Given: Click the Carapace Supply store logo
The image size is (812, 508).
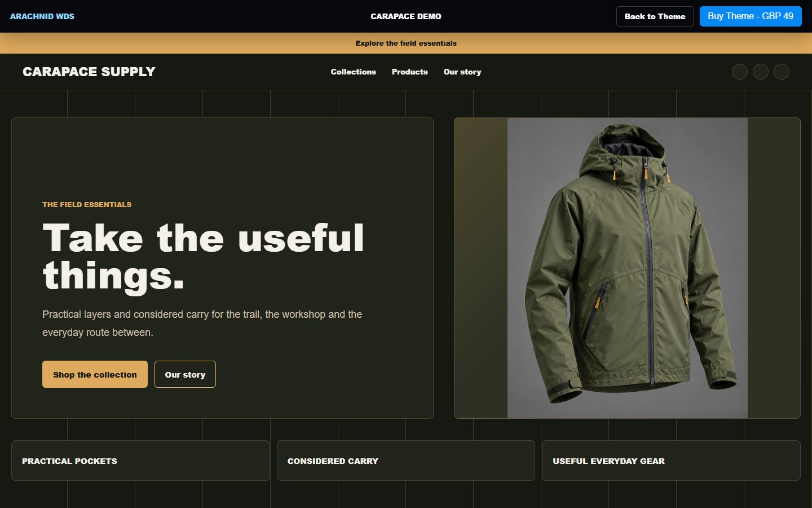Looking at the screenshot, I should coord(89,72).
